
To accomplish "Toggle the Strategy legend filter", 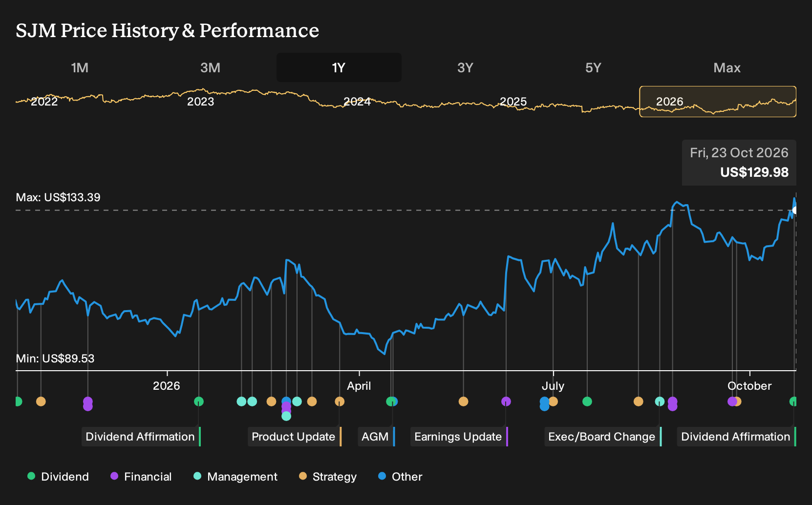I will [x=328, y=477].
